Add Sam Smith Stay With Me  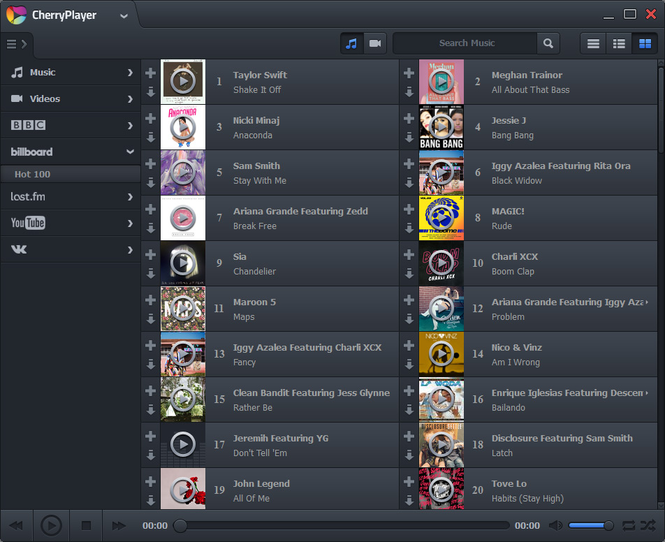[151, 164]
